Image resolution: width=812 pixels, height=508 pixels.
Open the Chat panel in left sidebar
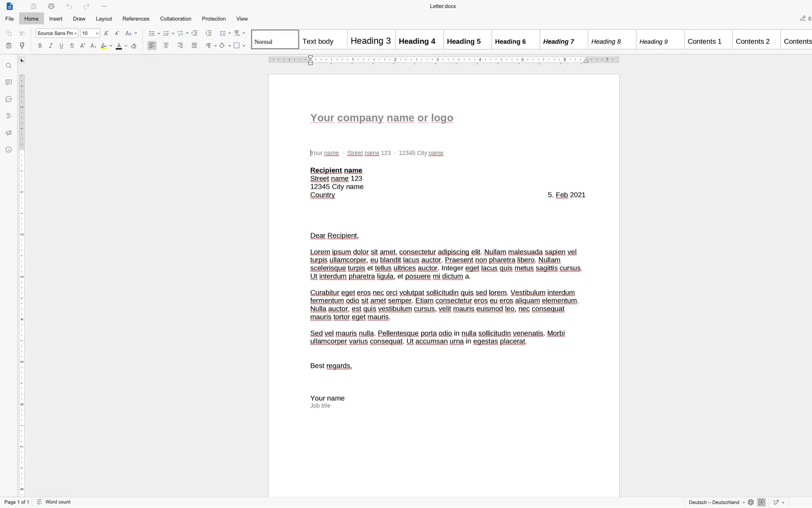9,99
